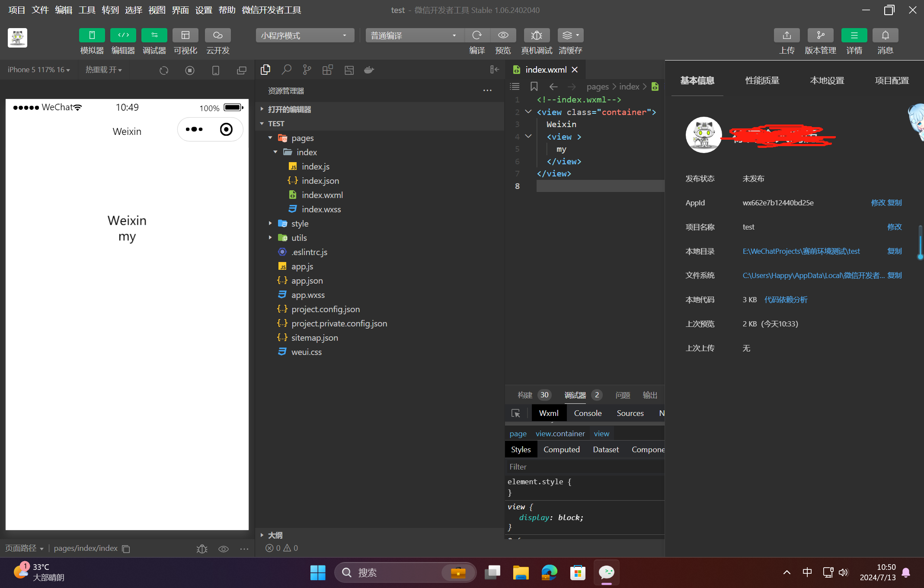Open version management (版本管理) icon

[x=820, y=35]
